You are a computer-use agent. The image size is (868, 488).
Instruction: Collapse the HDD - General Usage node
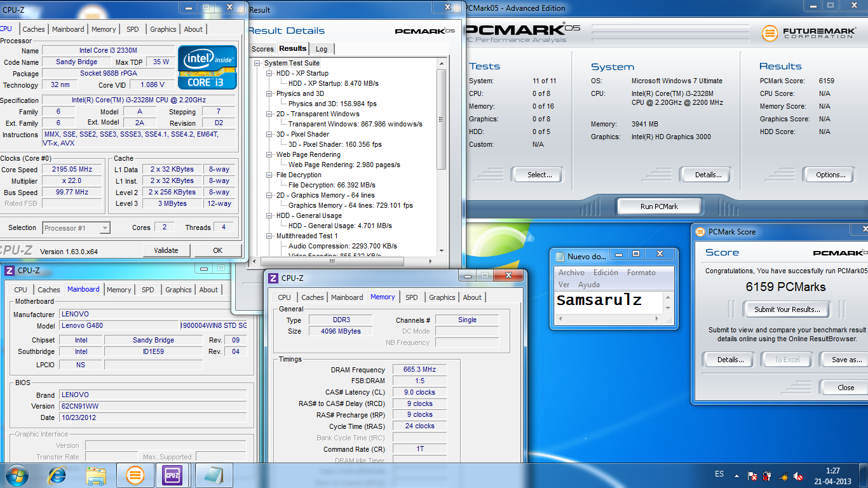[x=269, y=215]
